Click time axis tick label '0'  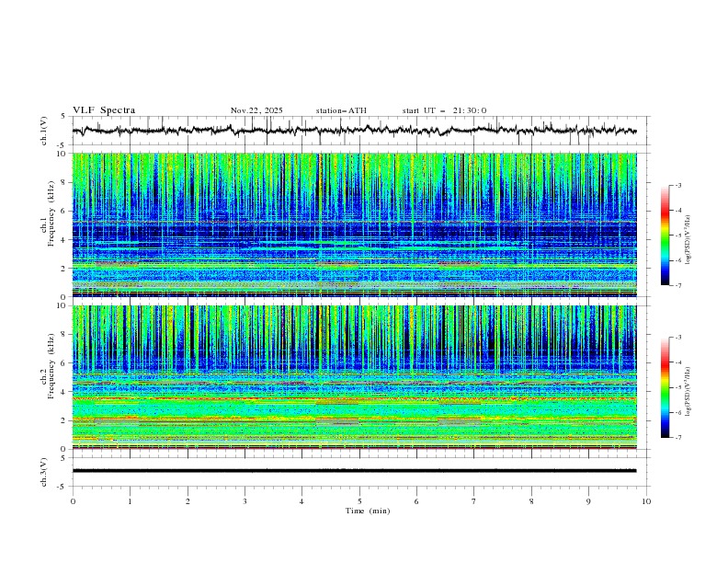73,501
